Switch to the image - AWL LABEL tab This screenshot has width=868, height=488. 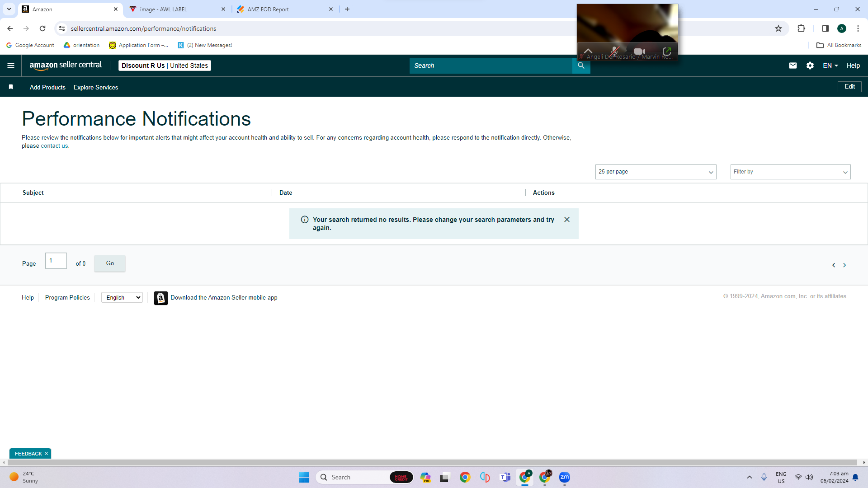click(x=177, y=9)
